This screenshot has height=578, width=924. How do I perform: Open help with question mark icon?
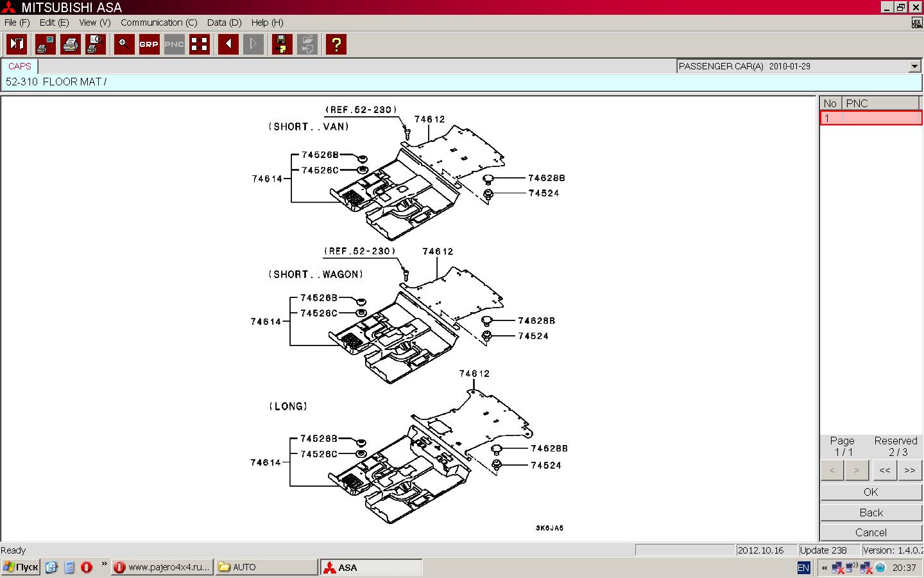(x=336, y=44)
